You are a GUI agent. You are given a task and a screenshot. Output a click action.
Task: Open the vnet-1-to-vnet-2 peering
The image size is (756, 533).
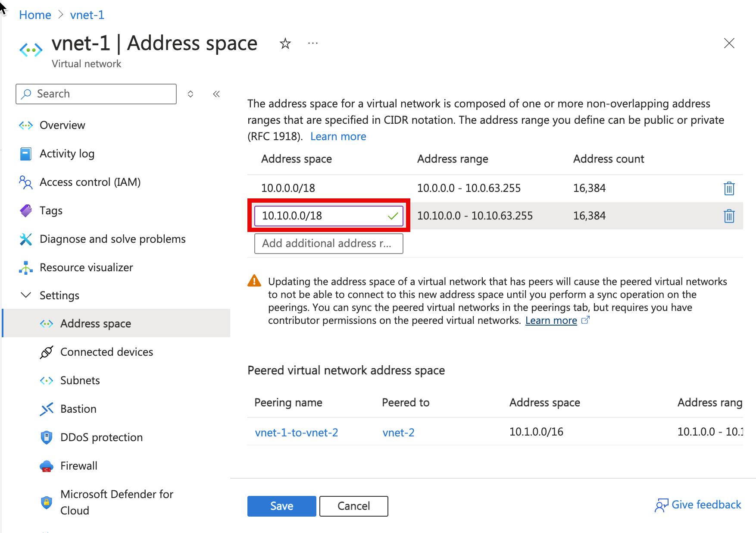tap(296, 432)
